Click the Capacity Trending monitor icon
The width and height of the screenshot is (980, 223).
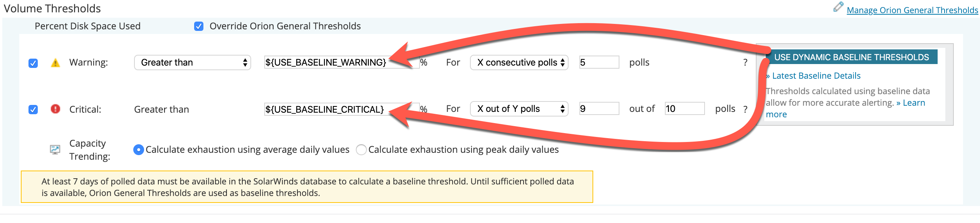[55, 149]
